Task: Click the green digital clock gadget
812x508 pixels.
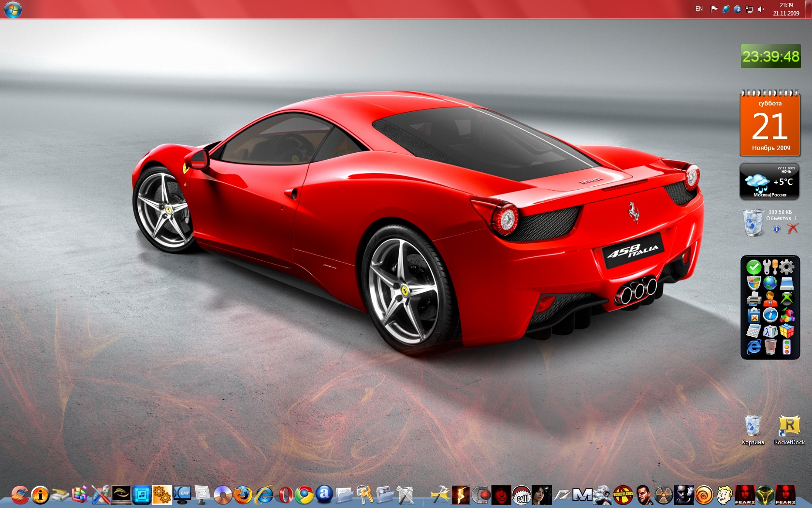Action: click(x=771, y=57)
